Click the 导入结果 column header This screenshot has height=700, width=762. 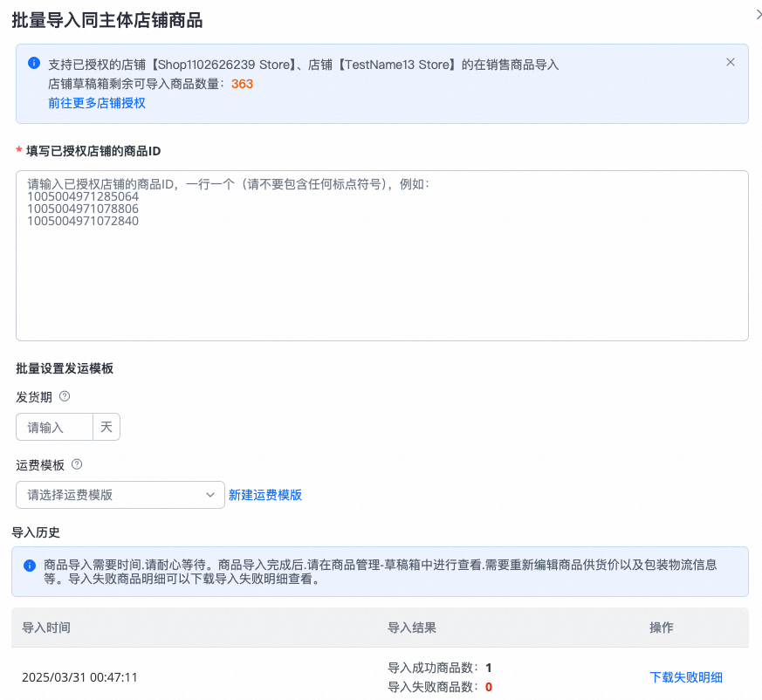[x=412, y=628]
